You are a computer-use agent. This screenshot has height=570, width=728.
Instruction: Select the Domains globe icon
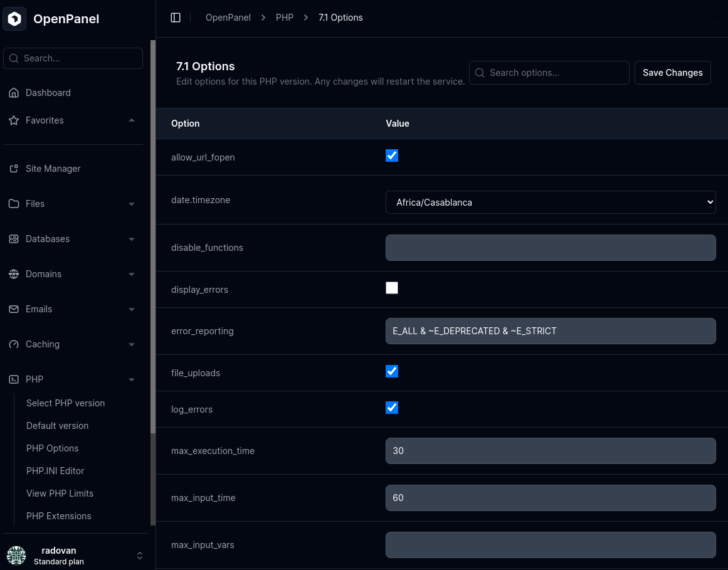(x=13, y=274)
